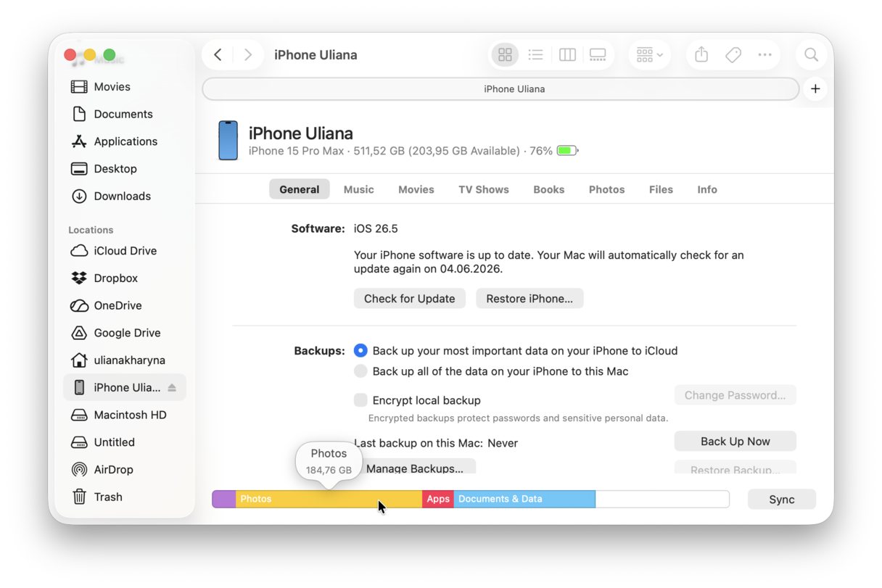Viewport: 882px width, 588px height.
Task: Click the empty free-space part of the storage bar
Action: pos(662,499)
